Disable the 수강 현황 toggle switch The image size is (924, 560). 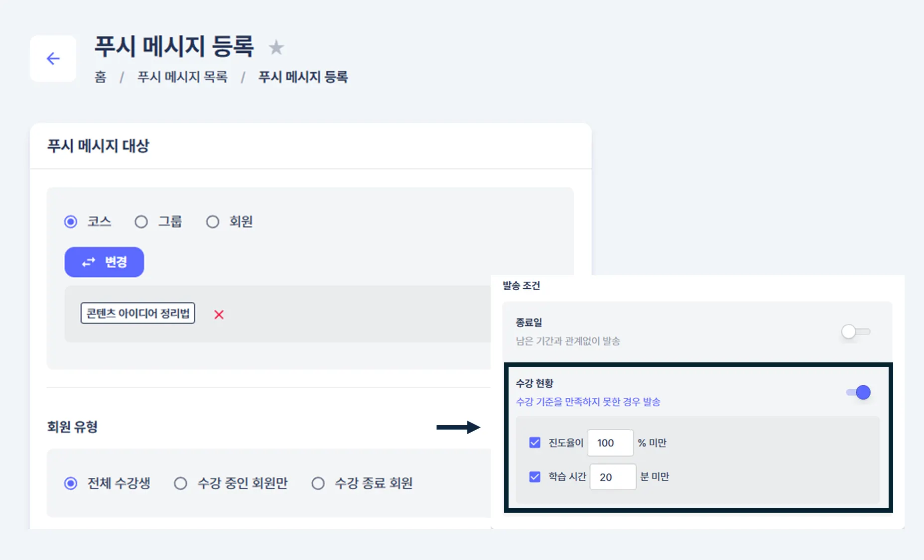[x=859, y=392]
